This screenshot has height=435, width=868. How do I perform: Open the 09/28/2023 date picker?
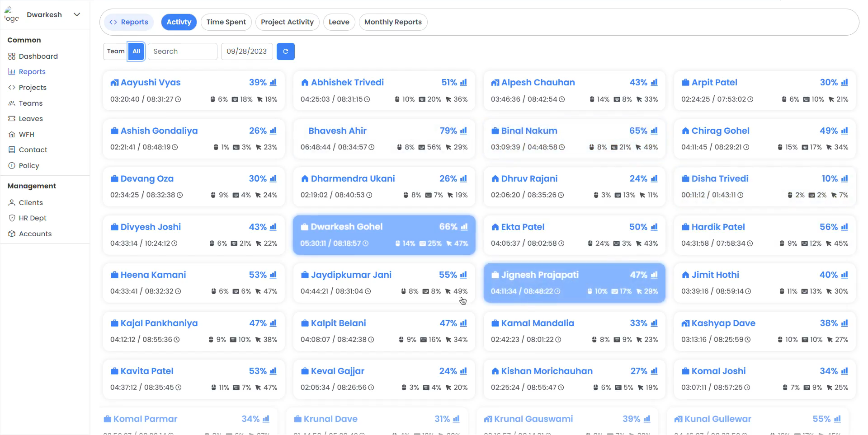tap(247, 51)
